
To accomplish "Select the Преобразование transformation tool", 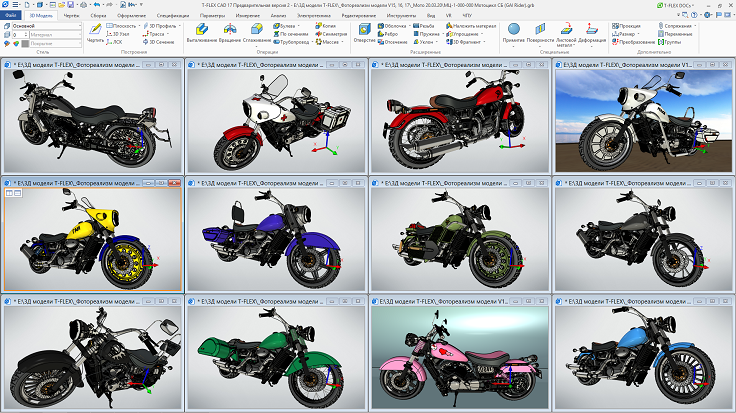I will tap(633, 42).
